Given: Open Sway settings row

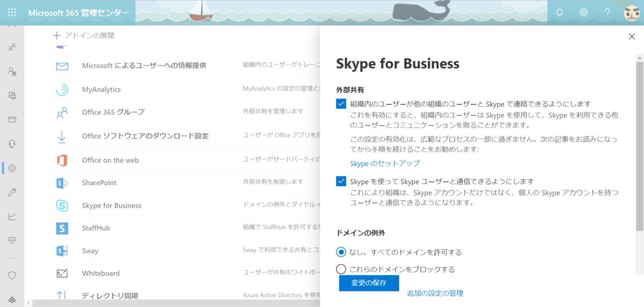Looking at the screenshot, I should (184, 251).
